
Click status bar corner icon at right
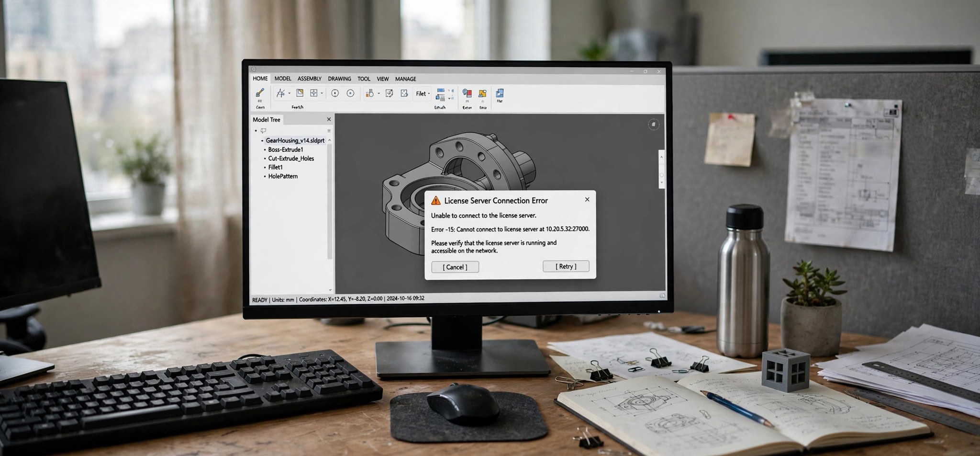(x=662, y=296)
